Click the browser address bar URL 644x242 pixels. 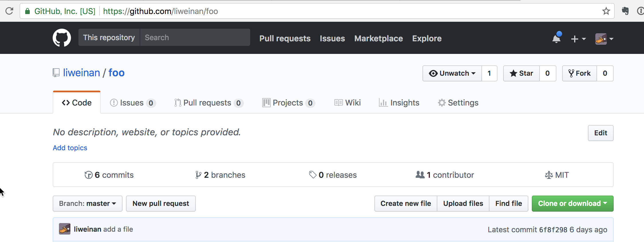point(160,11)
